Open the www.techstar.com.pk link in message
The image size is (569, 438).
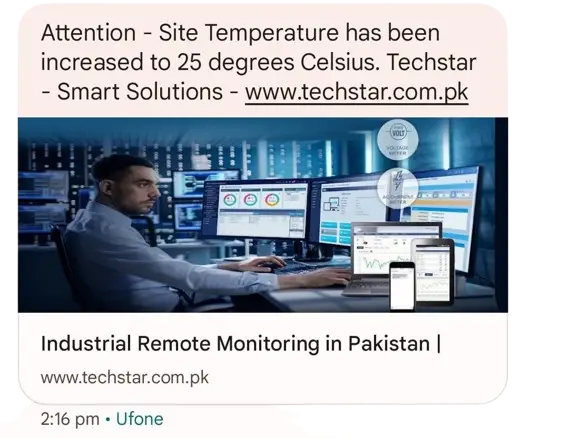[x=357, y=91]
